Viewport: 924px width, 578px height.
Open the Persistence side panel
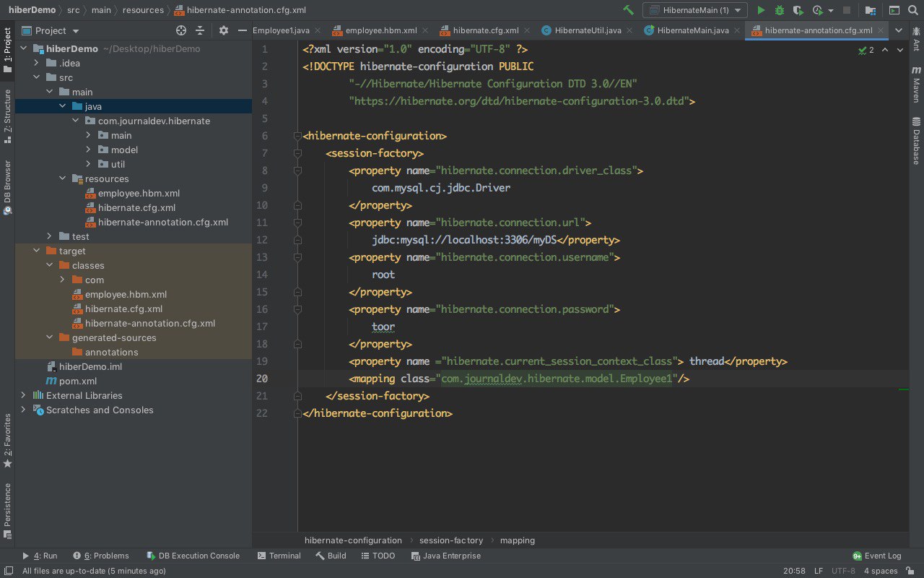(x=7, y=510)
